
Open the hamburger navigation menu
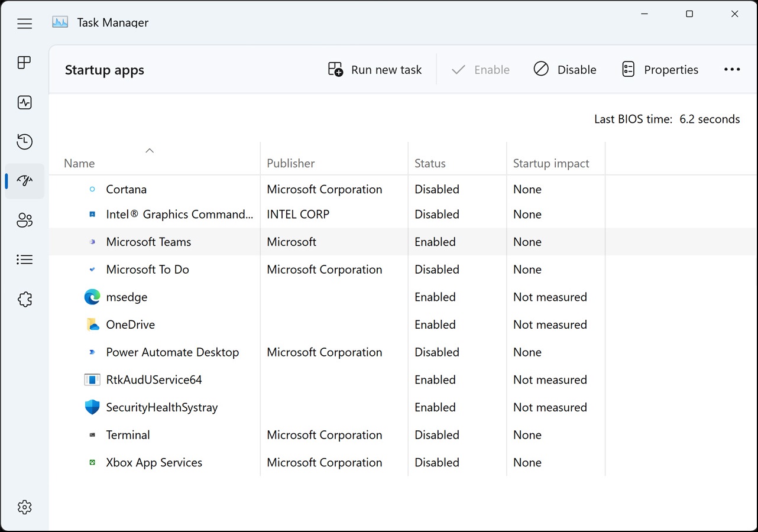(x=24, y=24)
